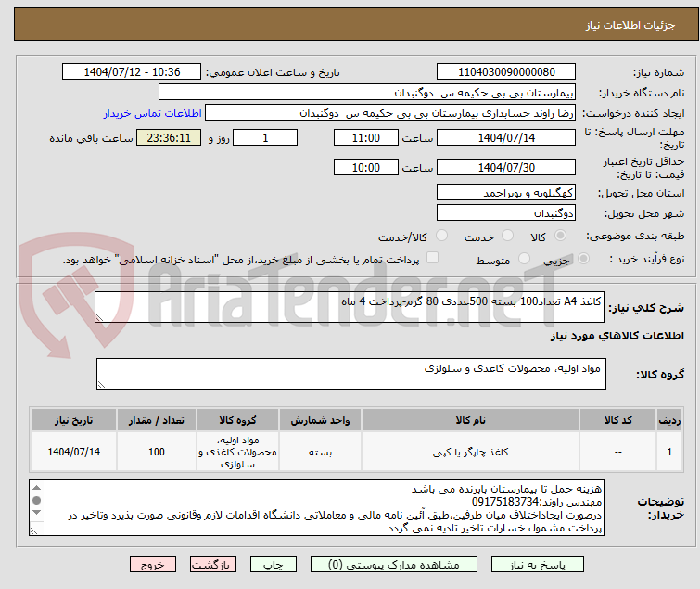Click the price validity date 1404/07/30 field
The image size is (700, 589).
[x=506, y=168]
